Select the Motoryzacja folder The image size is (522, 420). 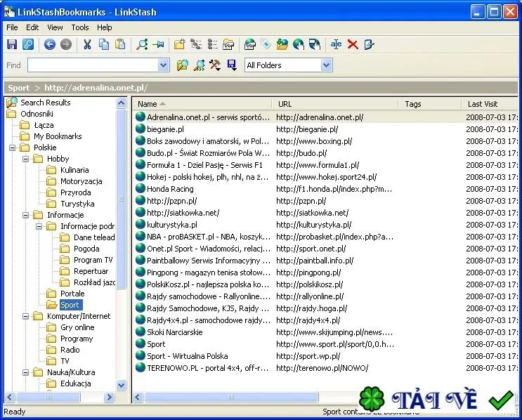pyautogui.click(x=81, y=181)
